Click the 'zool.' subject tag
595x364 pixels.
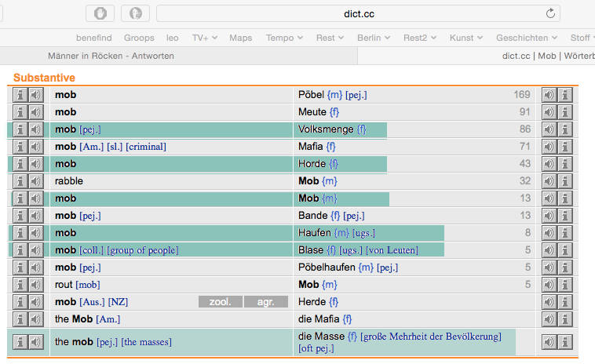pyautogui.click(x=220, y=302)
